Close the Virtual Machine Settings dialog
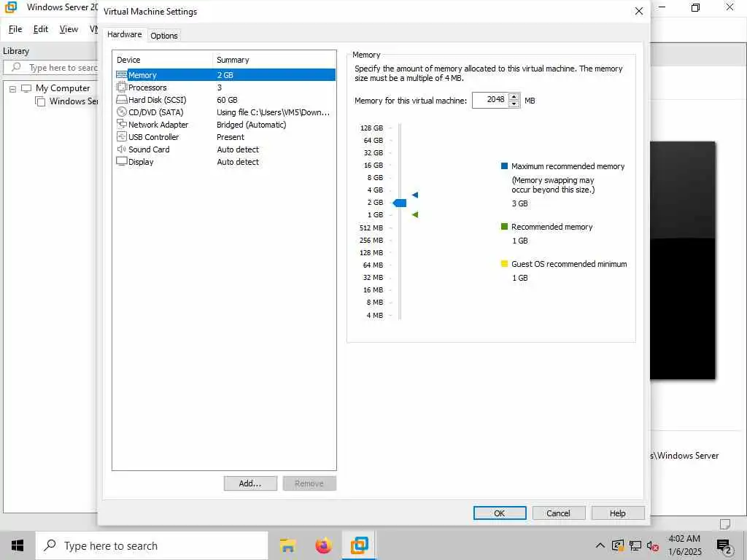The width and height of the screenshot is (747, 560). (639, 11)
